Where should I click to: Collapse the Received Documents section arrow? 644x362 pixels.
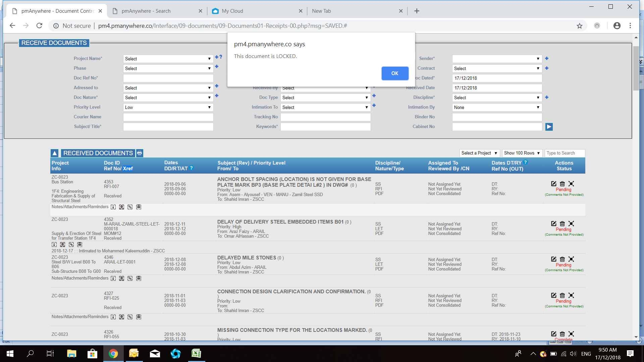tap(55, 153)
